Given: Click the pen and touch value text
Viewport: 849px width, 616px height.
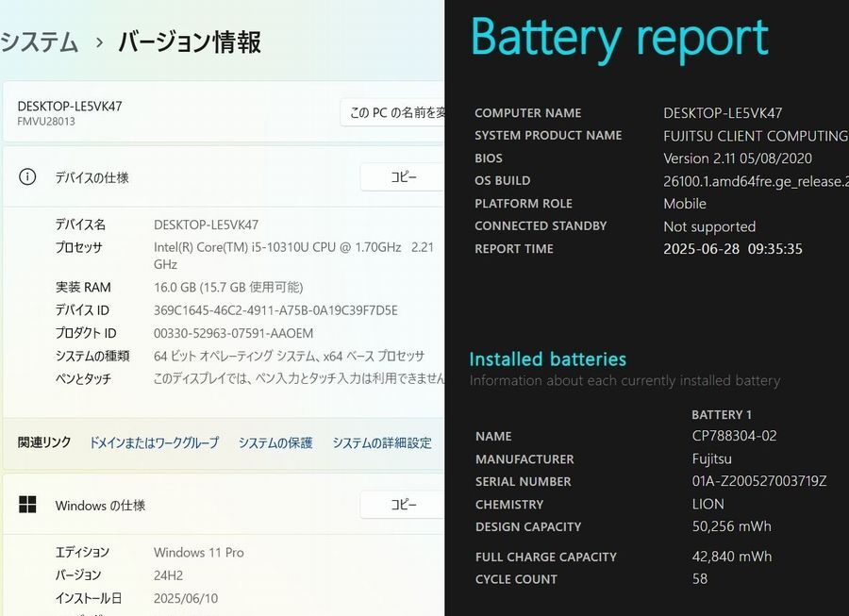Looking at the screenshot, I should 299,378.
